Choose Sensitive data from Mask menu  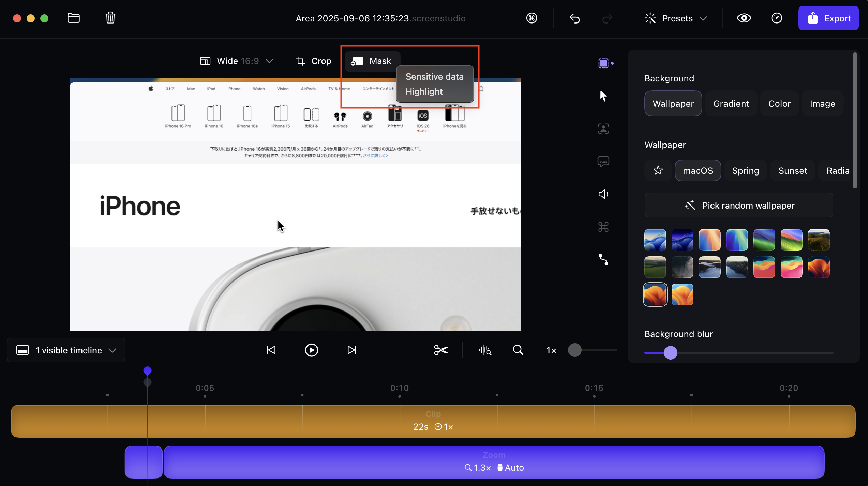(x=434, y=77)
